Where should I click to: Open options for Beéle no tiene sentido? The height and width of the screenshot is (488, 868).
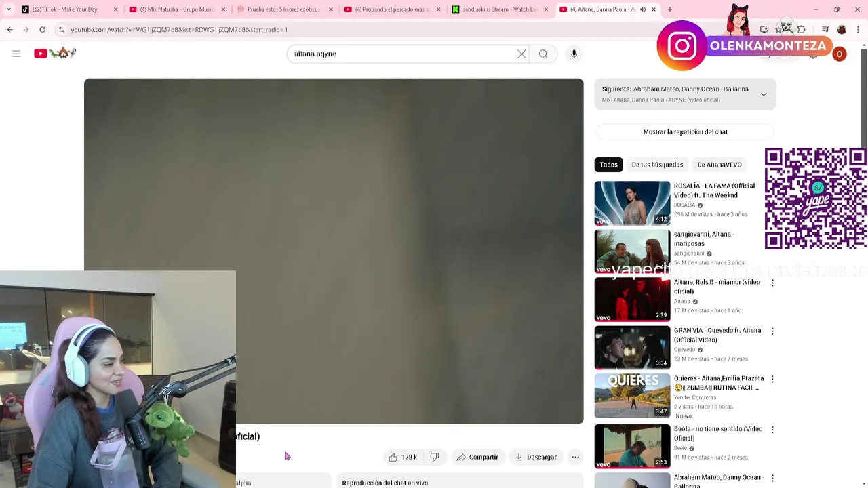pos(772,430)
